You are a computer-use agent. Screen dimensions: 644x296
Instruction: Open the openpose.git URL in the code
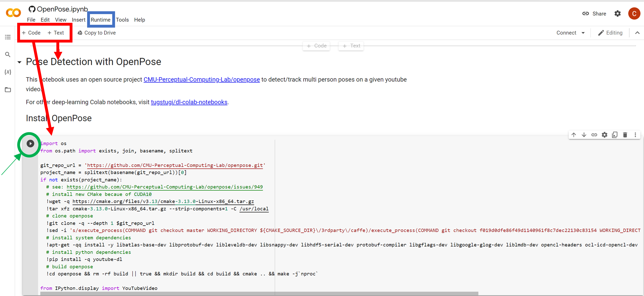(175, 165)
